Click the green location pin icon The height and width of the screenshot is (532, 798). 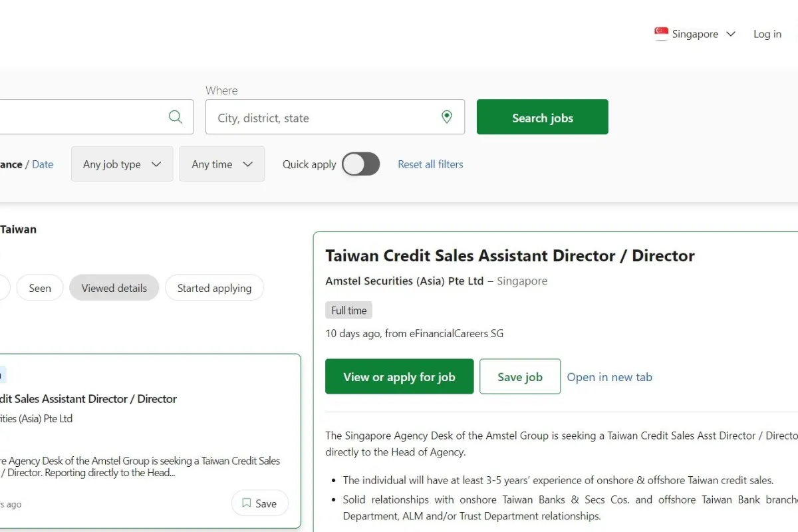click(x=447, y=117)
